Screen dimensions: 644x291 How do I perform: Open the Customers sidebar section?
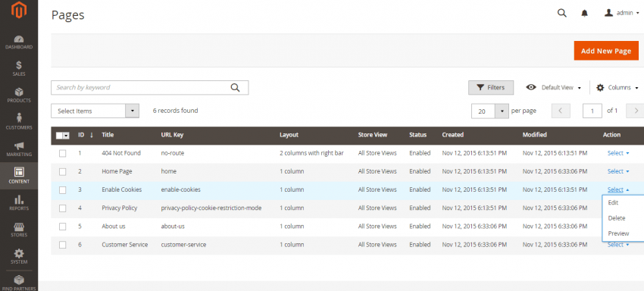tap(19, 122)
